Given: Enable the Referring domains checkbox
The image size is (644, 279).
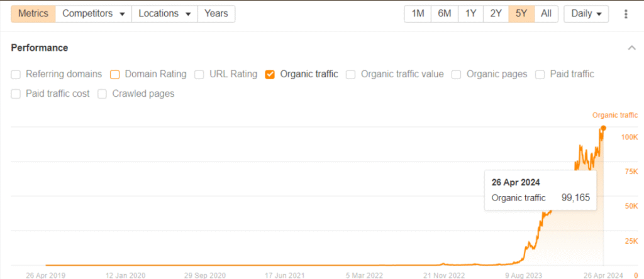Looking at the screenshot, I should coord(16,74).
